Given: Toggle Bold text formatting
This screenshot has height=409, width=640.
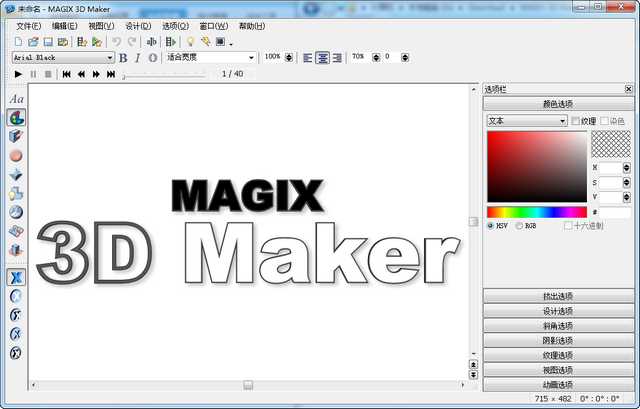Looking at the screenshot, I should [123, 58].
